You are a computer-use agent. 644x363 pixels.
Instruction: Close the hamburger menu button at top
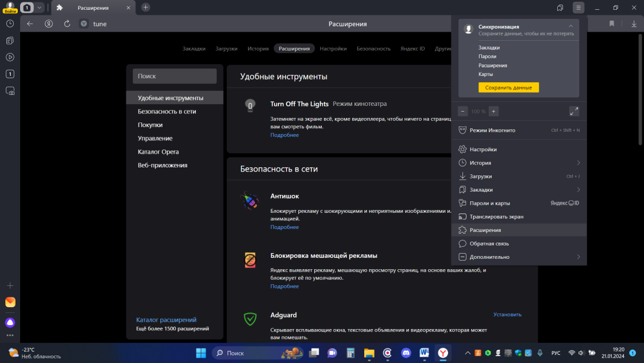coord(578,7)
